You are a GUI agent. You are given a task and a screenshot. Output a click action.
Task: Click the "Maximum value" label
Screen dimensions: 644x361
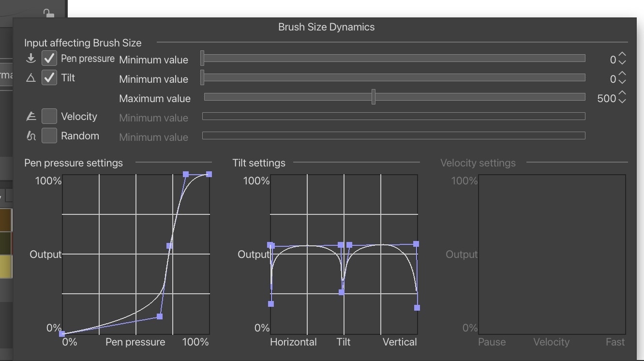[155, 98]
